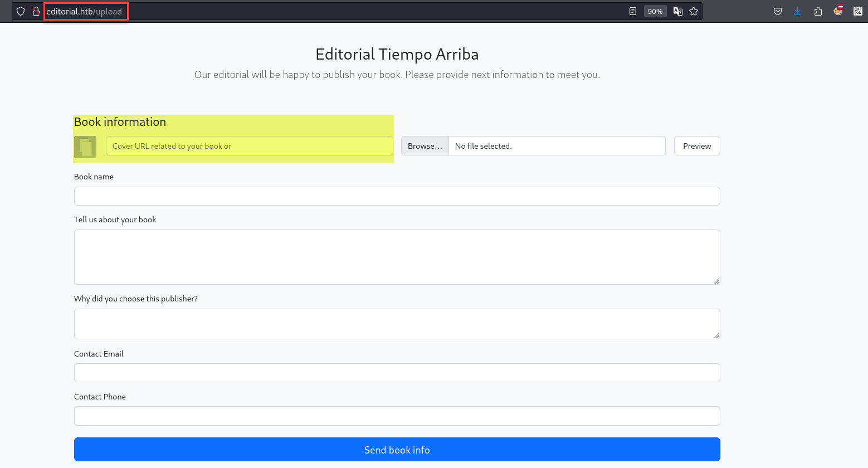Open the Pocket save icon
Screen dimensions: 868x468
[x=778, y=11]
